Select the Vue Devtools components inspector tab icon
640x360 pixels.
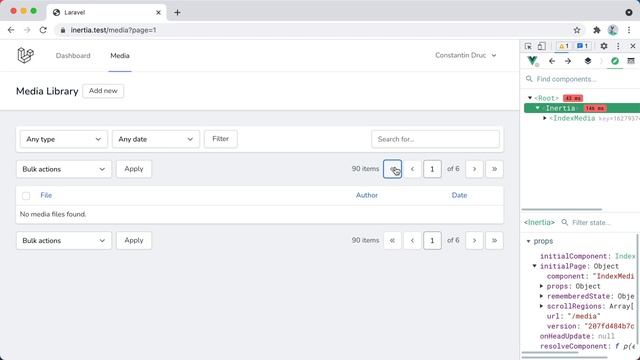(x=615, y=61)
